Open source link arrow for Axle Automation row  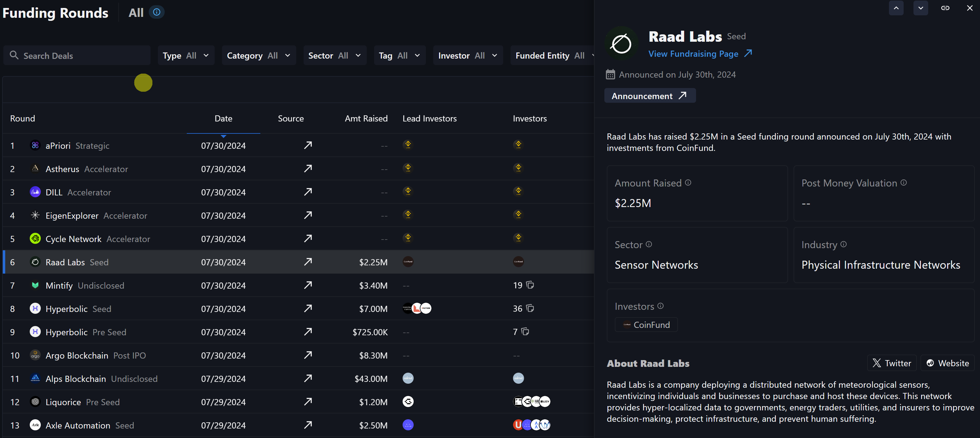[x=308, y=425]
